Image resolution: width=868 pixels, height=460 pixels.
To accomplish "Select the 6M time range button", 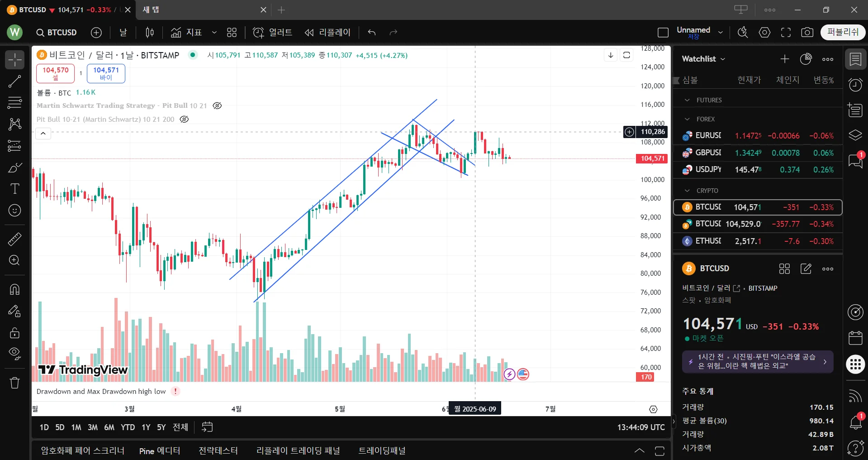I will click(x=109, y=427).
